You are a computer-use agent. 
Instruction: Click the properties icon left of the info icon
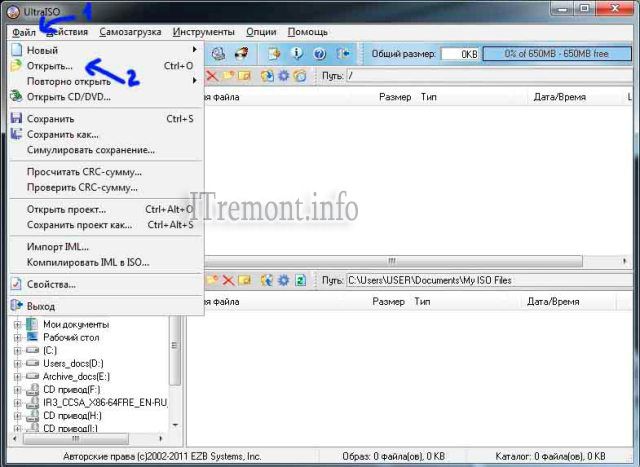click(x=274, y=54)
